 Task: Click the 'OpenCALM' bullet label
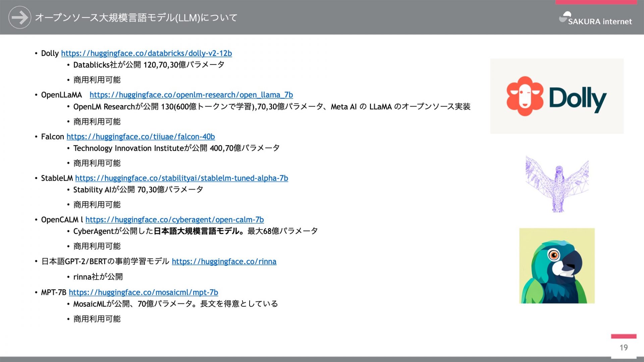(60, 220)
